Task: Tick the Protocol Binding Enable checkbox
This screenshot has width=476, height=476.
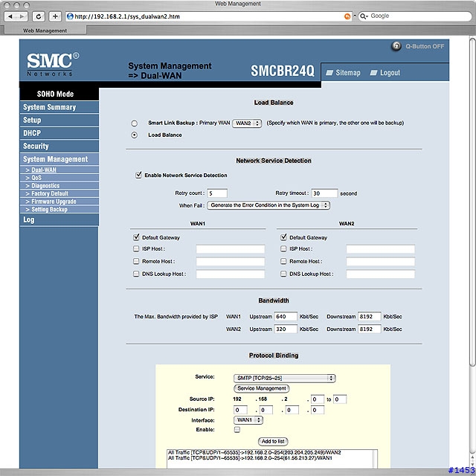Action: coord(237,430)
